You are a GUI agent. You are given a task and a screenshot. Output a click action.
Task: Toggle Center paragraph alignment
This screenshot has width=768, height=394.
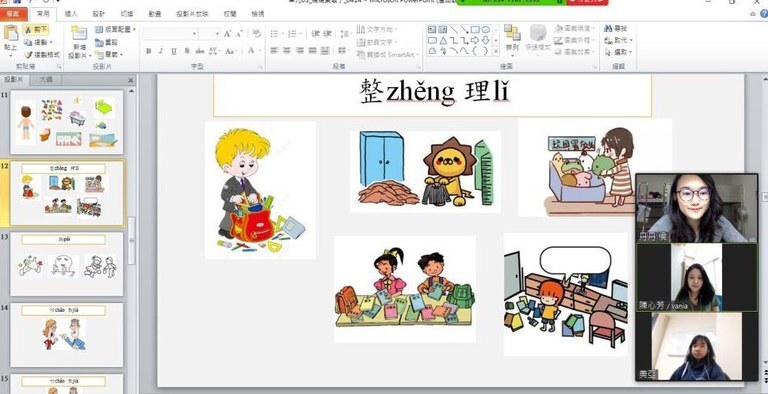pos(287,50)
